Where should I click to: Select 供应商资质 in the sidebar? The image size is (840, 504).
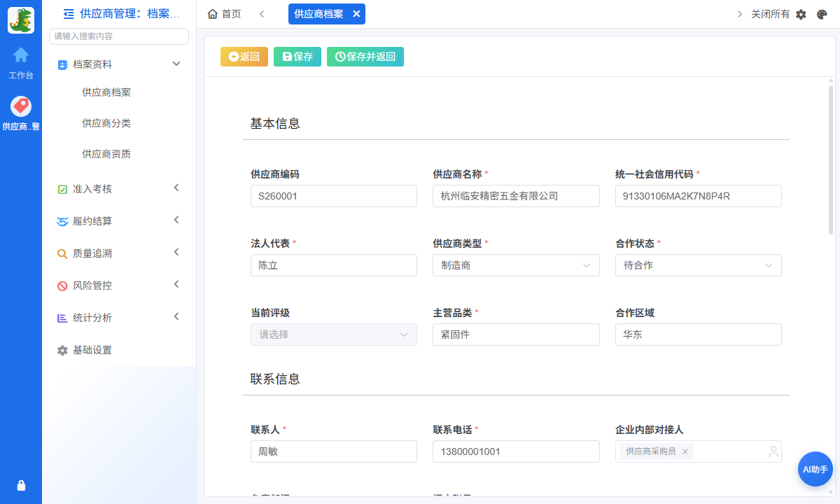[x=106, y=154]
